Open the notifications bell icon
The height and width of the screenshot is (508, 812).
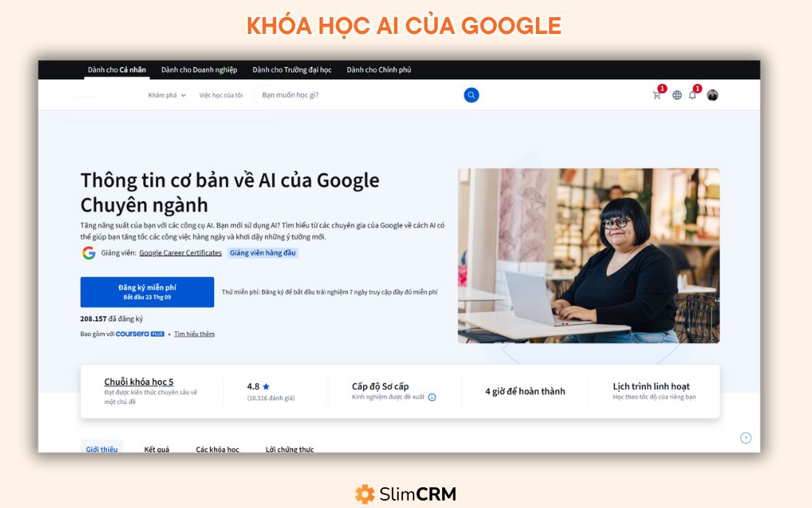click(x=692, y=95)
